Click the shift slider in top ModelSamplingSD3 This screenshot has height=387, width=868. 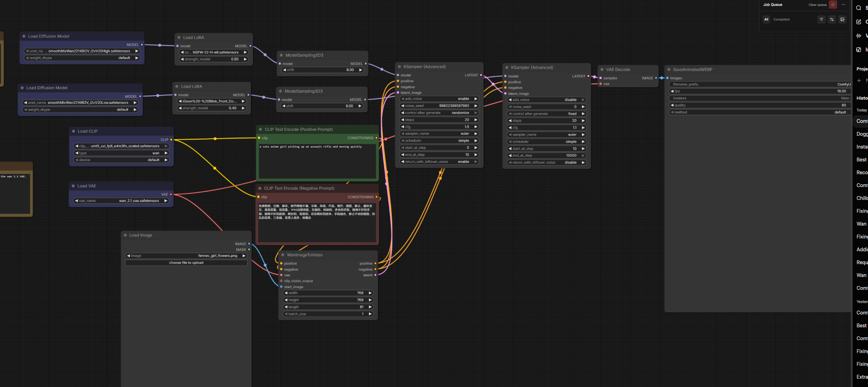coord(323,70)
